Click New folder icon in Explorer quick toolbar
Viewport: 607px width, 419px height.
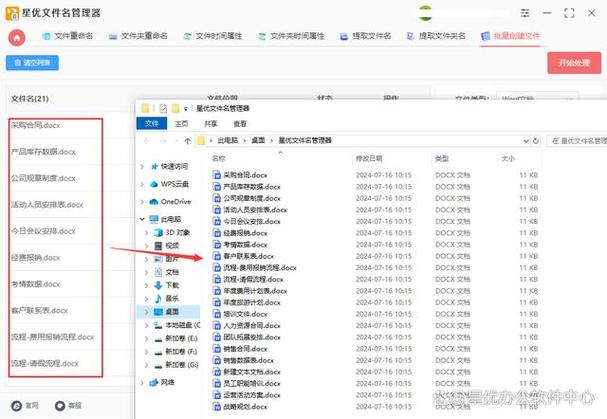click(175, 108)
